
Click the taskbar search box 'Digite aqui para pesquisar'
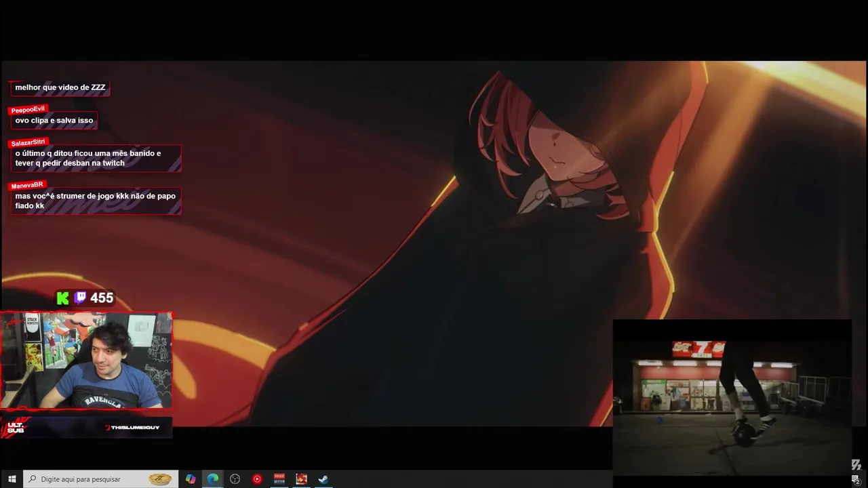(101, 479)
